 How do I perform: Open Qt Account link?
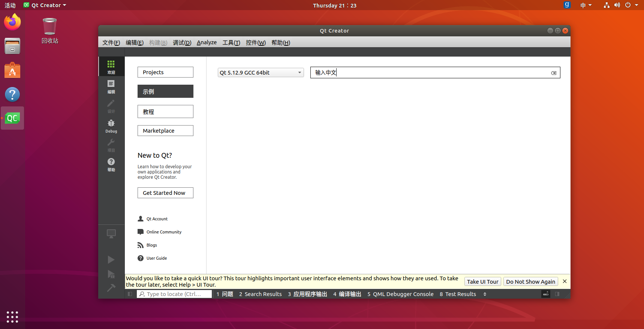[153, 219]
